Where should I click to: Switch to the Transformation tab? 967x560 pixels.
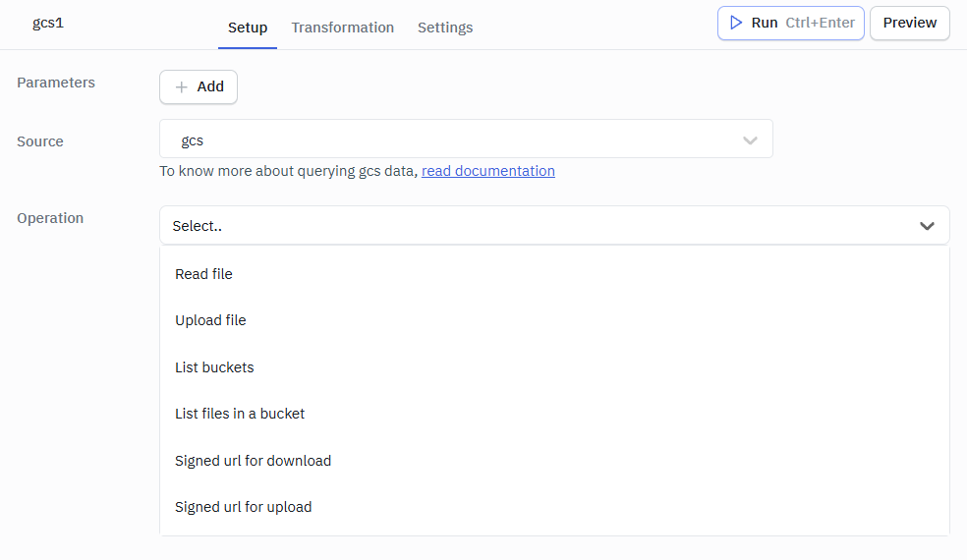pos(342,28)
